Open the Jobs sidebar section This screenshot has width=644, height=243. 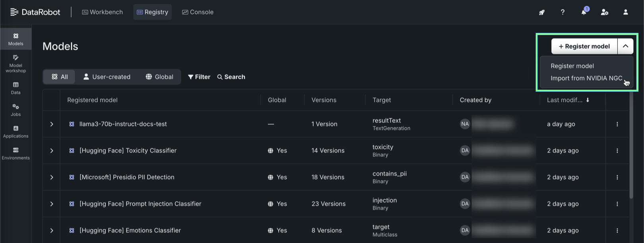click(x=16, y=110)
